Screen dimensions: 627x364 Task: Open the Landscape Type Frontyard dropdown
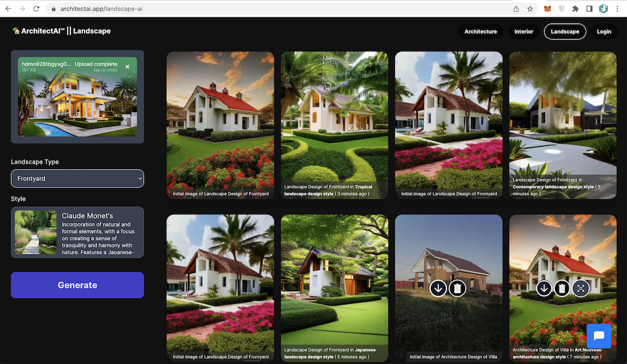click(77, 179)
